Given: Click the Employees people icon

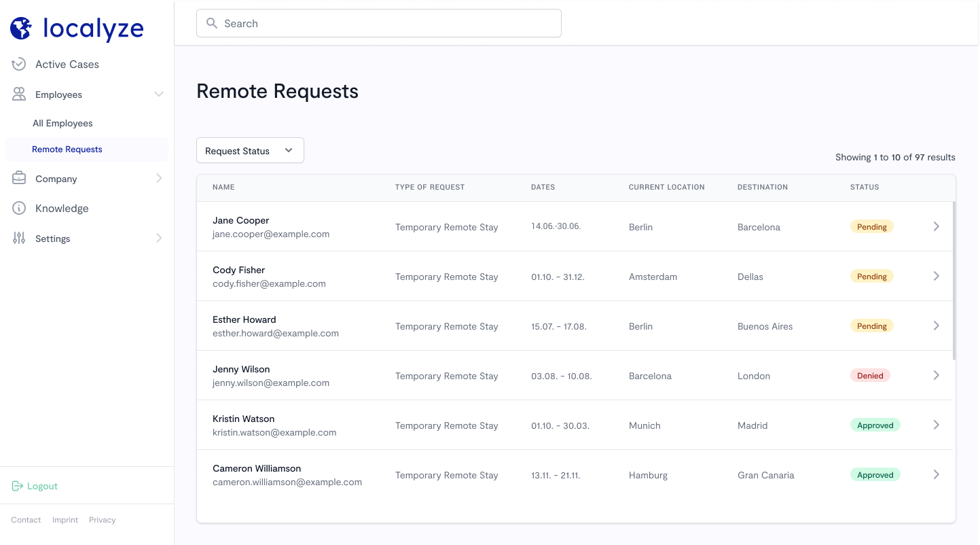Looking at the screenshot, I should [19, 94].
